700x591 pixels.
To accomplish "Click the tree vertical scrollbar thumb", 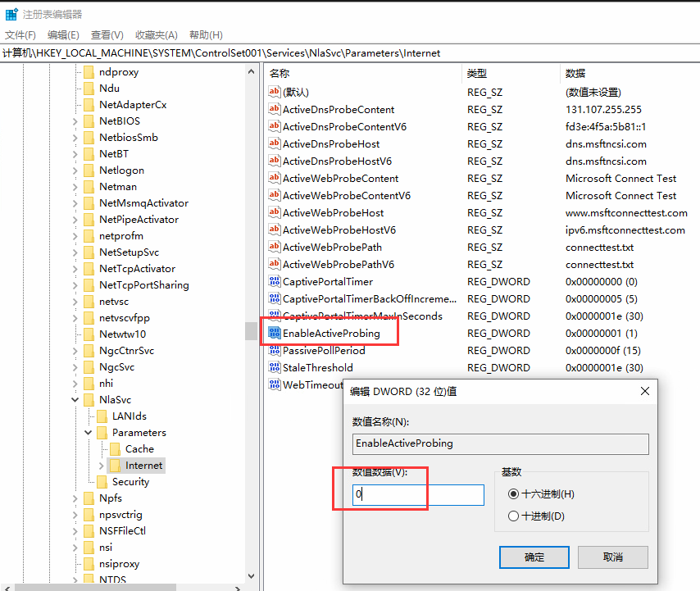I will 251,331.
